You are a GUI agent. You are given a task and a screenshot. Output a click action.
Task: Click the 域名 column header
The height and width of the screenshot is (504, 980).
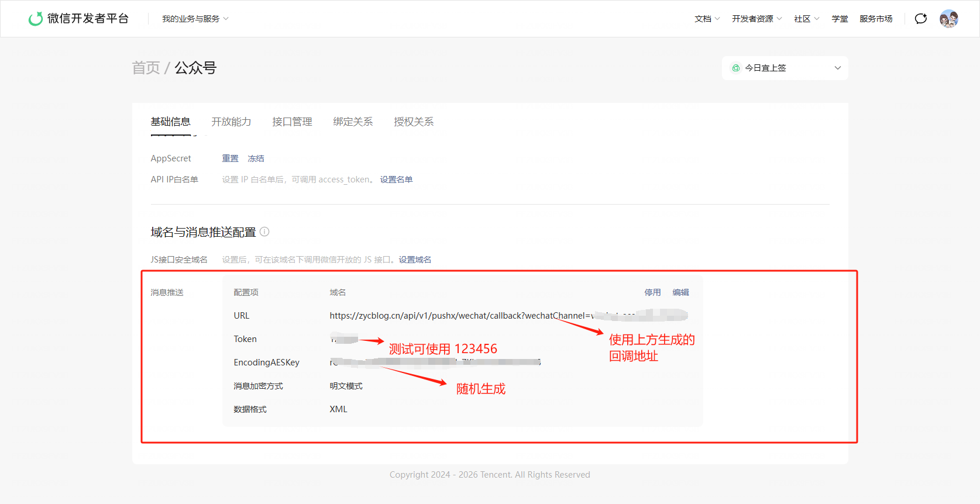[x=338, y=292]
